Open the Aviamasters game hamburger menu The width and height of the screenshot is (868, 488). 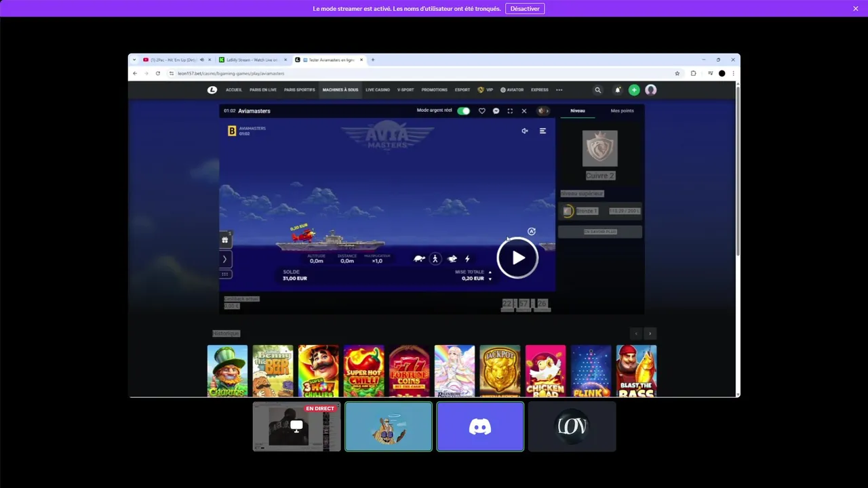click(x=542, y=131)
